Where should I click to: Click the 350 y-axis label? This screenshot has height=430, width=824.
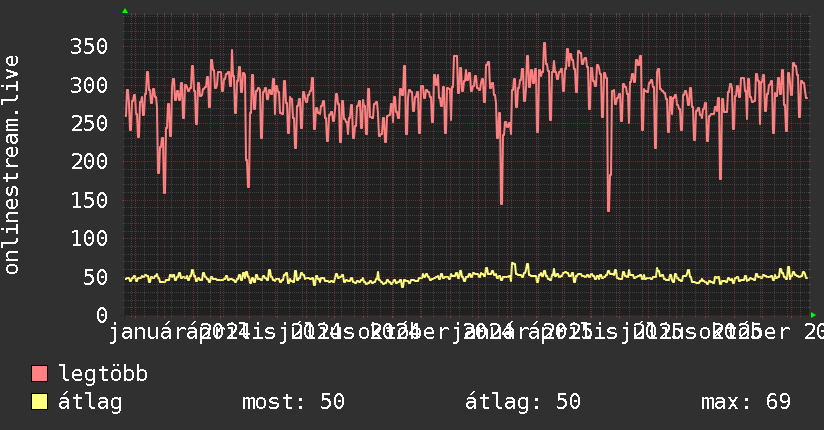click(89, 46)
